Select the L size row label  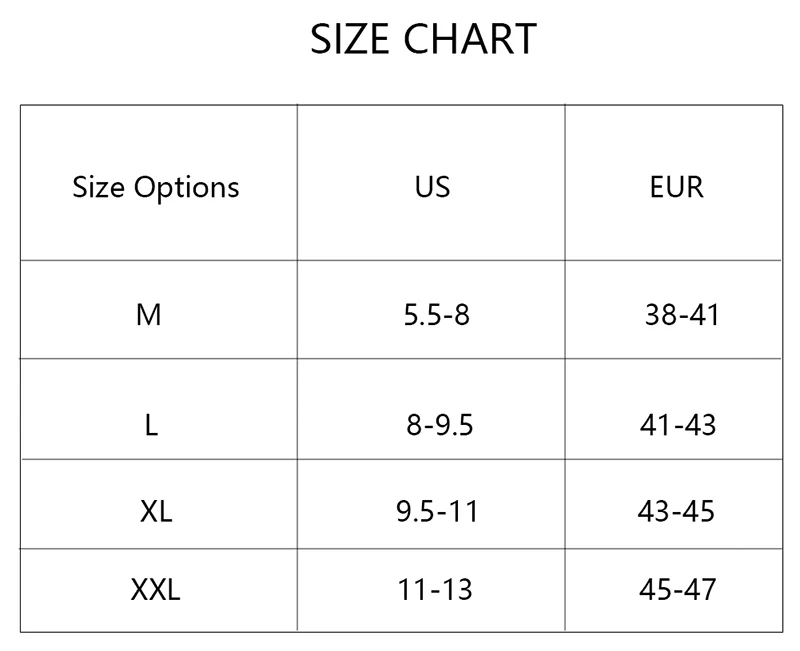pos(159,409)
